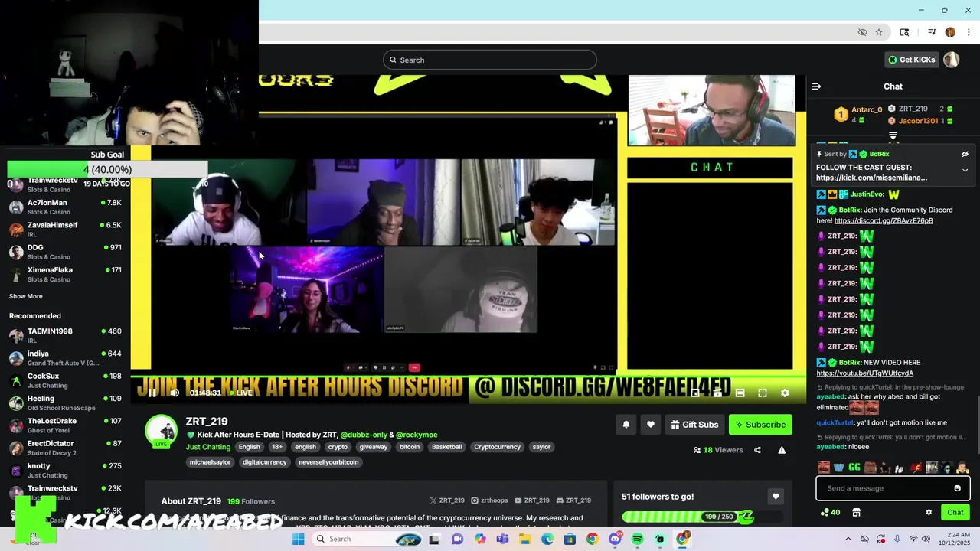The width and height of the screenshot is (980, 551).
Task: Toggle stream notifications bell button
Action: click(x=626, y=425)
